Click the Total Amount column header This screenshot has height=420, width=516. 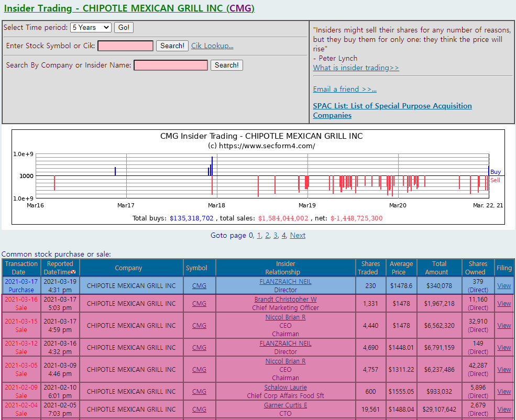(439, 268)
